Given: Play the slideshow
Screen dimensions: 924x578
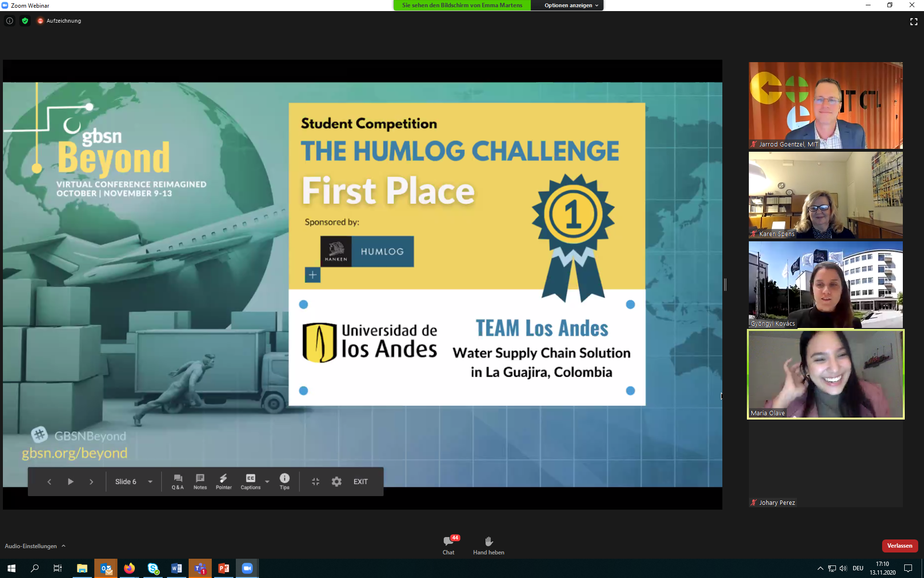Looking at the screenshot, I should pyautogui.click(x=70, y=482).
